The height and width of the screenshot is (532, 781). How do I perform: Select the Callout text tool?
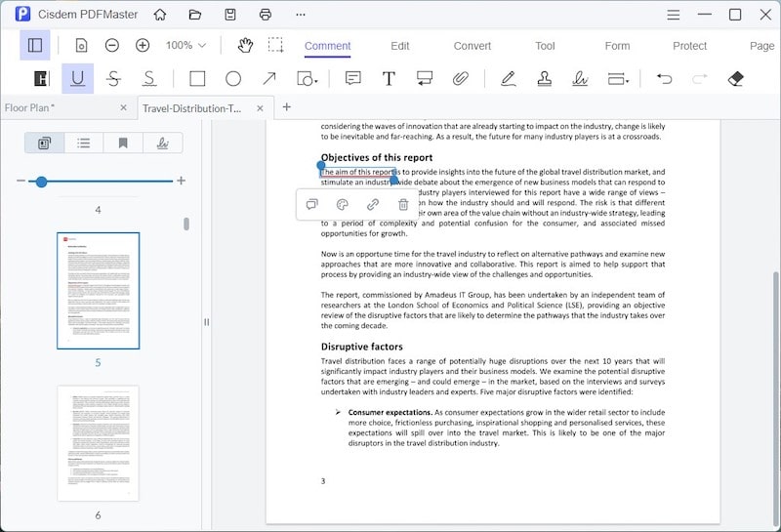coord(425,79)
